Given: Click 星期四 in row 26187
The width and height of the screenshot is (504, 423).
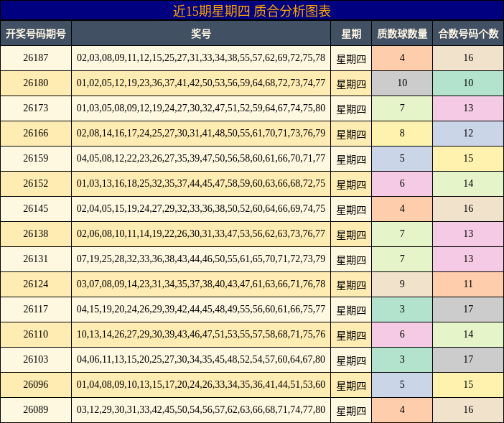Looking at the screenshot, I should pos(351,59).
